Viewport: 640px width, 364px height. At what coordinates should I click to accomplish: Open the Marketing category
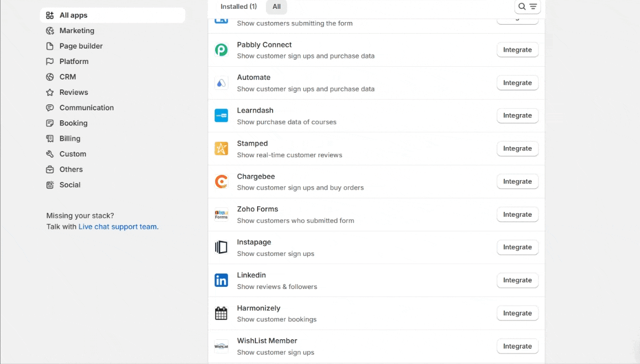[x=77, y=31]
